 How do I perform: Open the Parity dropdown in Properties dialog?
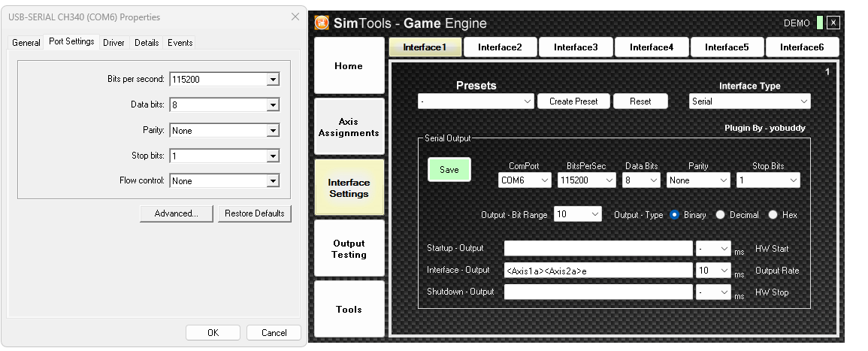click(272, 131)
